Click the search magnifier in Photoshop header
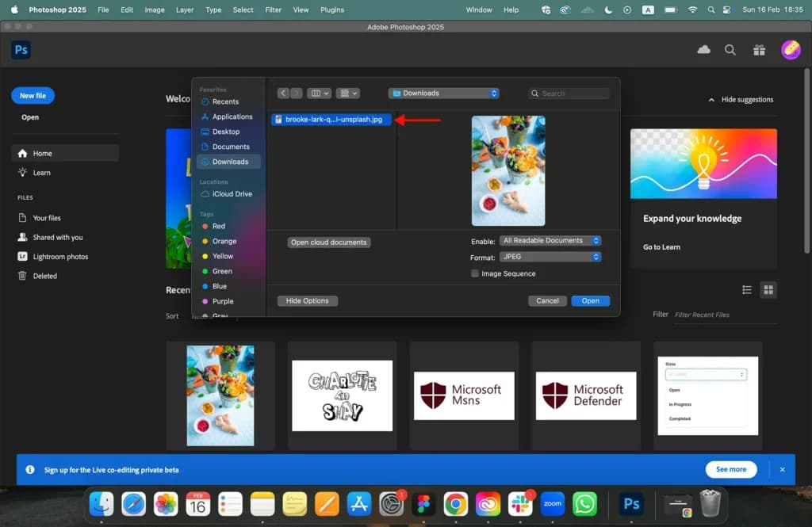 (x=730, y=50)
